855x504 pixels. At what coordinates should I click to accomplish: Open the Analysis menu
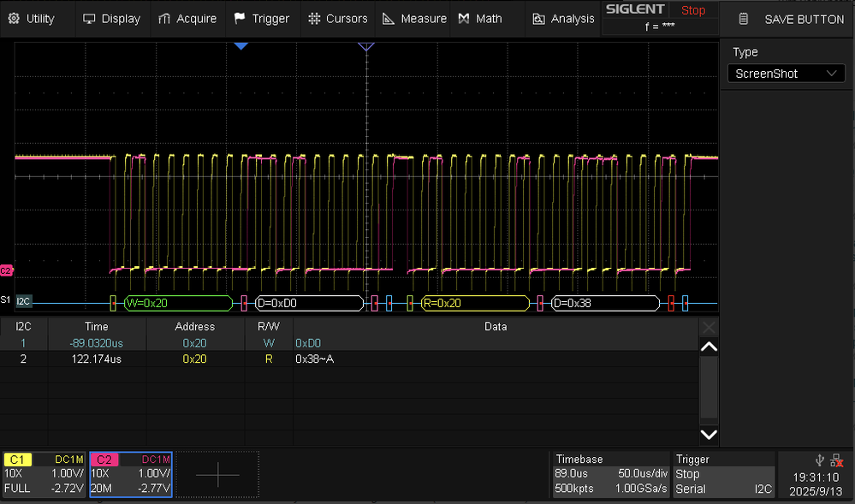coord(563,19)
